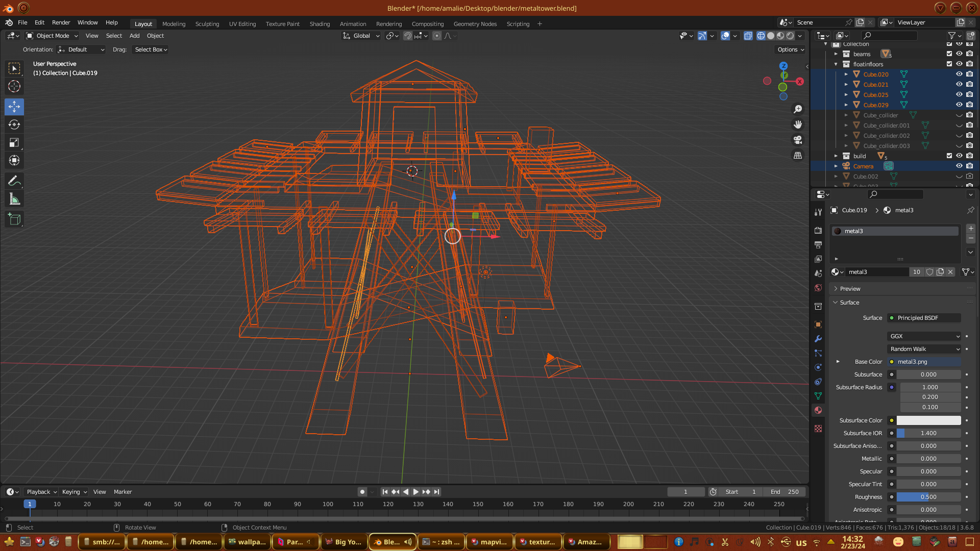Hide Cube.020 using its eye icon
Viewport: 980px width, 551px height.
[959, 74]
